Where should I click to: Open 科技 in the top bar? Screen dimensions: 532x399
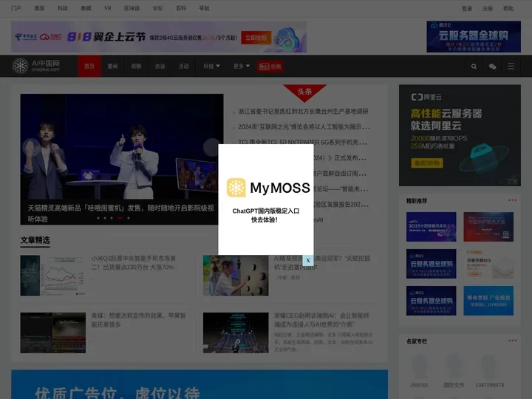(x=63, y=8)
